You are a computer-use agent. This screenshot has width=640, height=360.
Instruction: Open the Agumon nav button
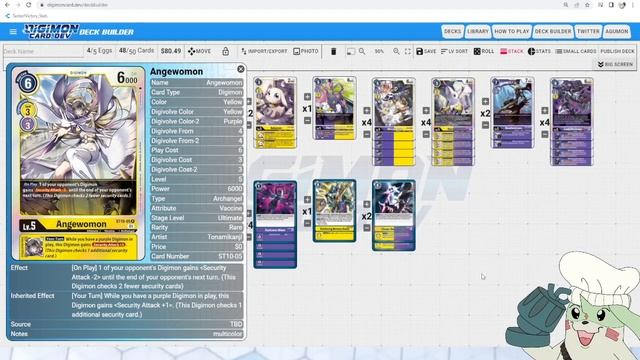pos(617,31)
